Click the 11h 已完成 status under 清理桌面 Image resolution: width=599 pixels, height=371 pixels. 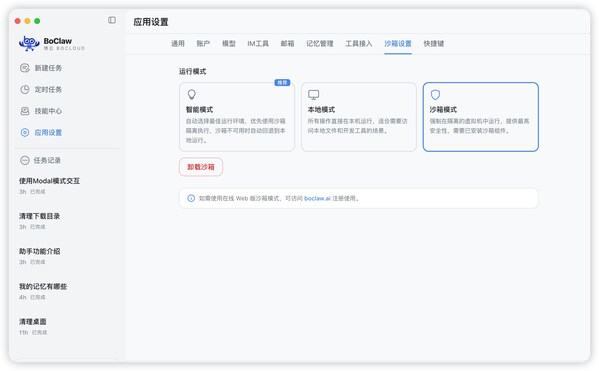[33, 332]
